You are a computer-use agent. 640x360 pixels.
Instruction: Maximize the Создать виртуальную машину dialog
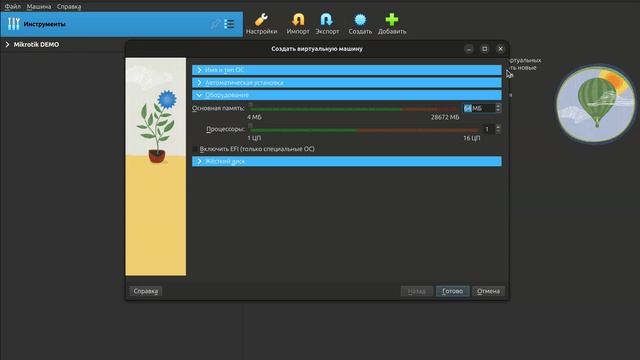tap(484, 49)
